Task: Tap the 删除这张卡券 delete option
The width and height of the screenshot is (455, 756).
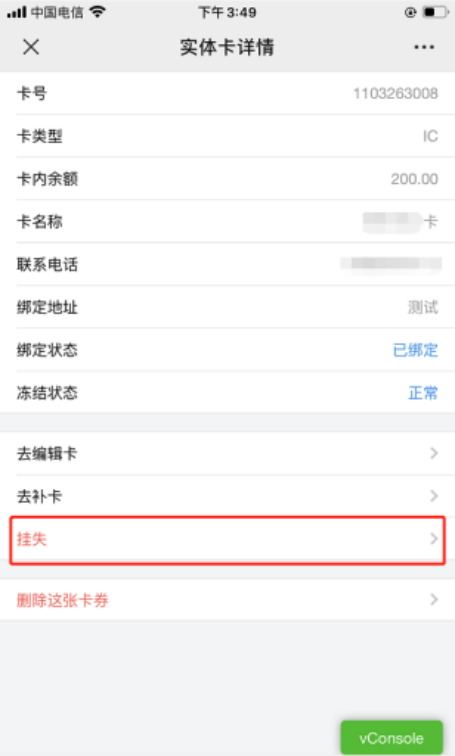Action: (x=228, y=600)
